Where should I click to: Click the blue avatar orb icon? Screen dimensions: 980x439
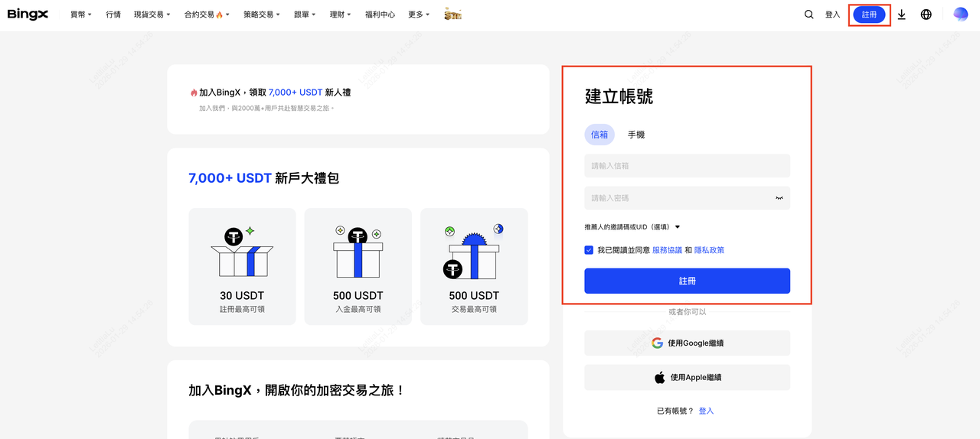point(960,14)
